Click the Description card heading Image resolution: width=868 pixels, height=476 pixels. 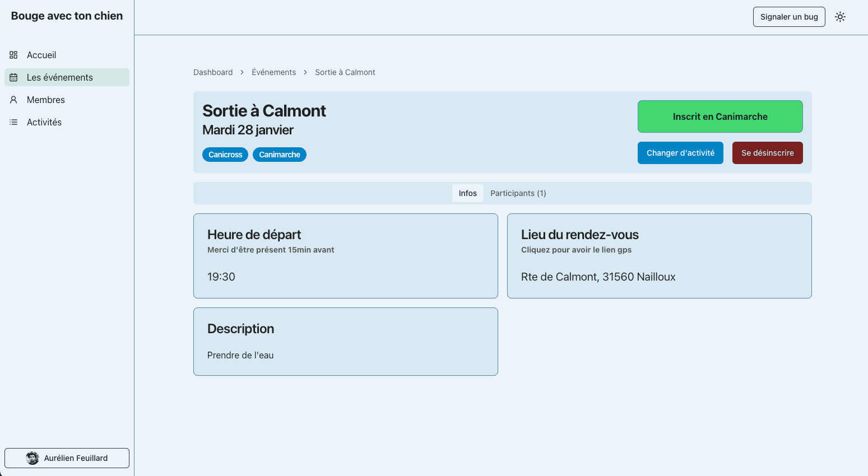tap(241, 329)
